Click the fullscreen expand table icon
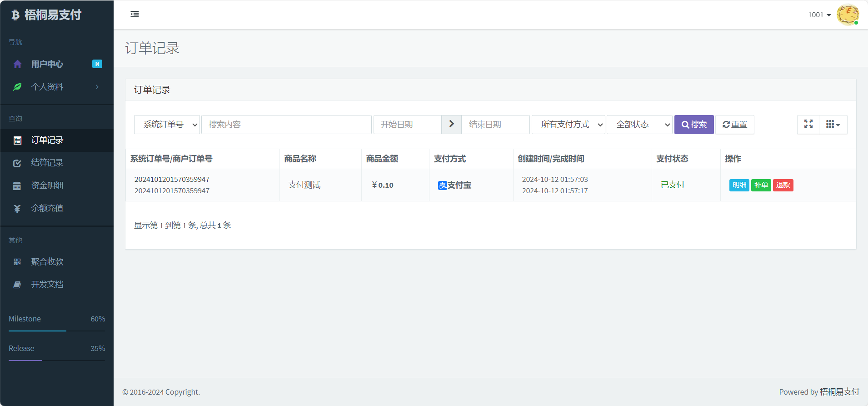The height and width of the screenshot is (406, 868). point(808,124)
